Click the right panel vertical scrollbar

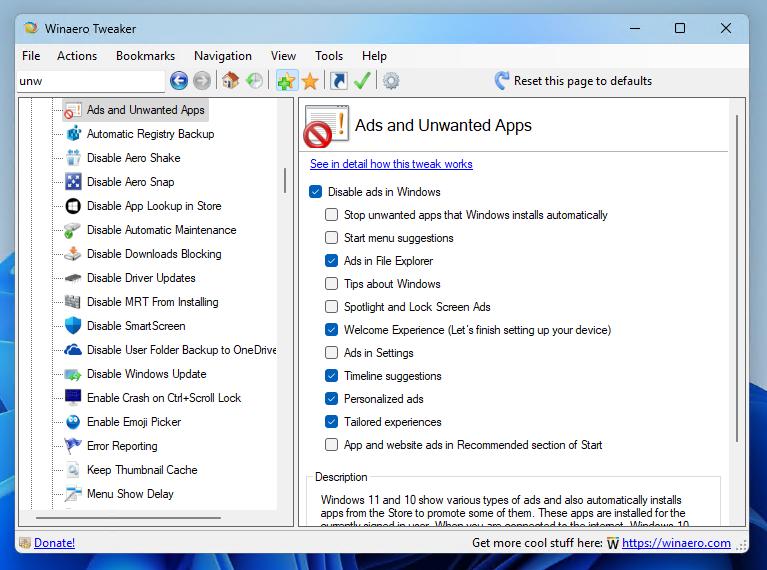click(x=737, y=278)
